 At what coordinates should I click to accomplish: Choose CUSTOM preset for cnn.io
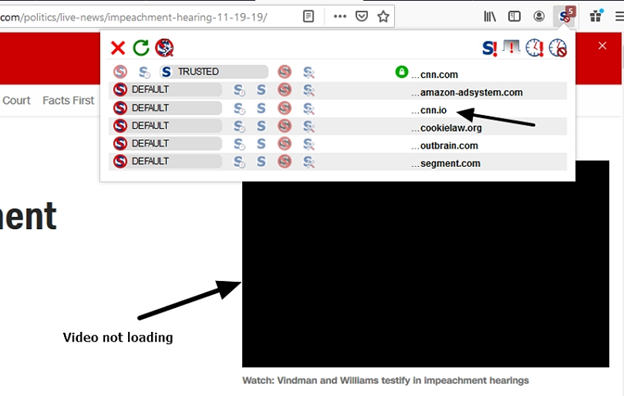click(309, 109)
